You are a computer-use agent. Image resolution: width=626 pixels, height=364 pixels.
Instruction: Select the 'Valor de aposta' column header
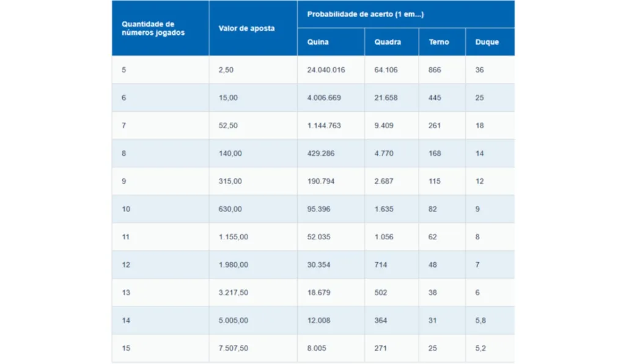pyautogui.click(x=246, y=28)
